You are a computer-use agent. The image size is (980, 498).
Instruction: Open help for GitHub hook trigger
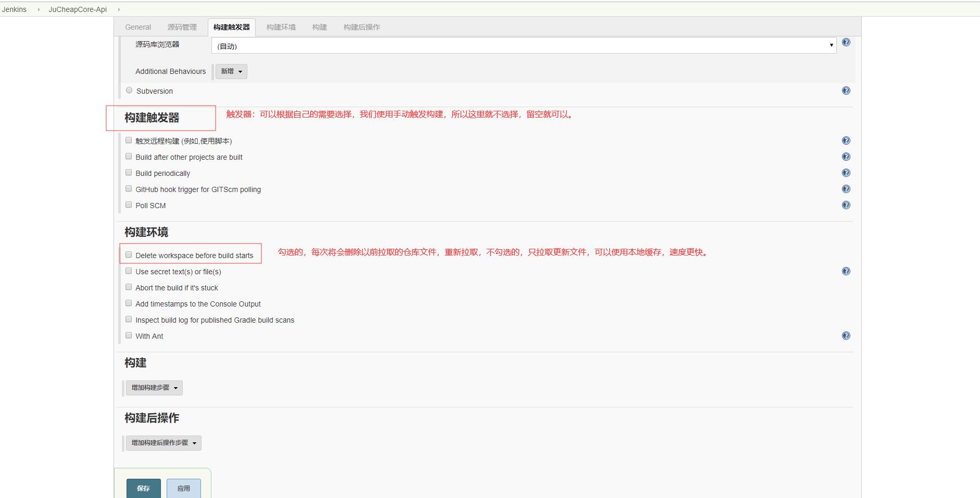[x=846, y=189]
